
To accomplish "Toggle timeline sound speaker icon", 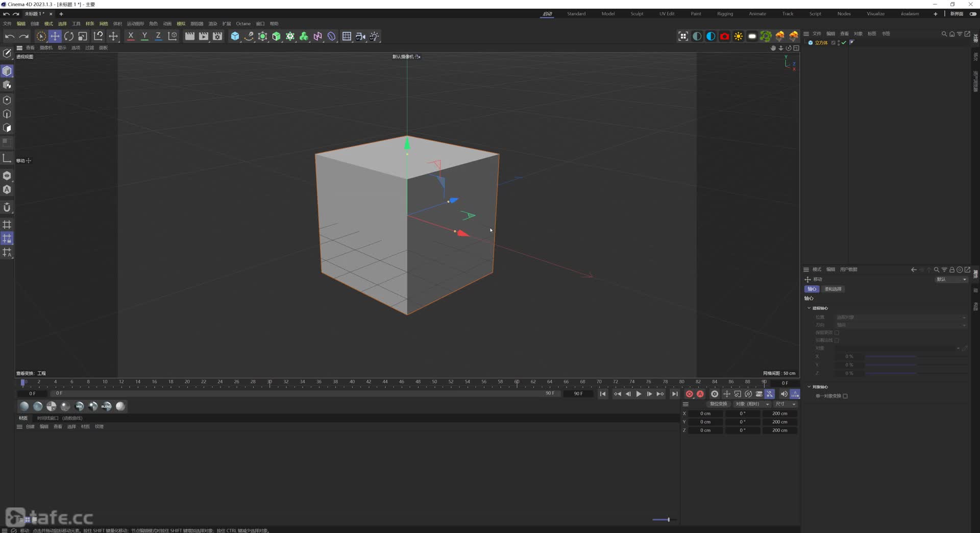I will pos(783,394).
